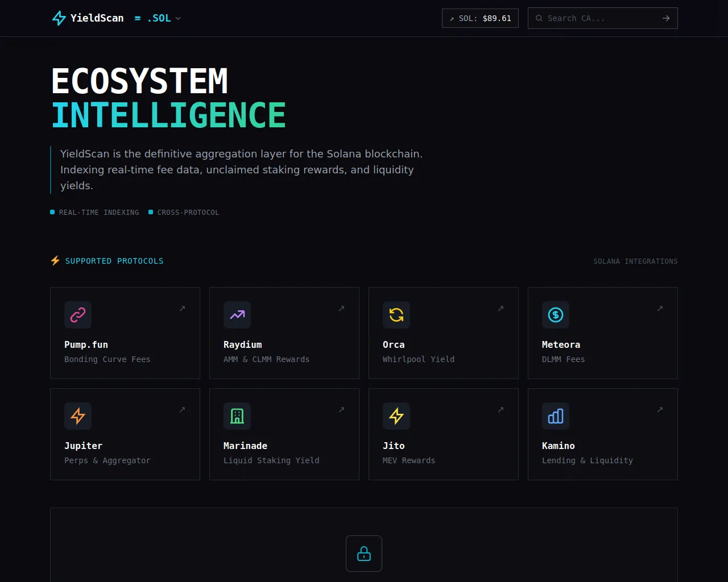Click the Kamino bar chart icon
The image size is (728, 582).
(x=556, y=416)
